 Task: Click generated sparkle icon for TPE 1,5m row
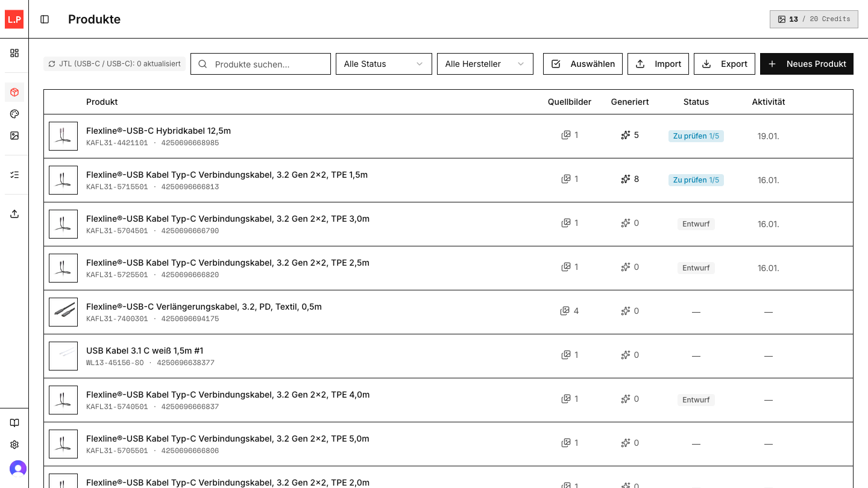tap(626, 179)
